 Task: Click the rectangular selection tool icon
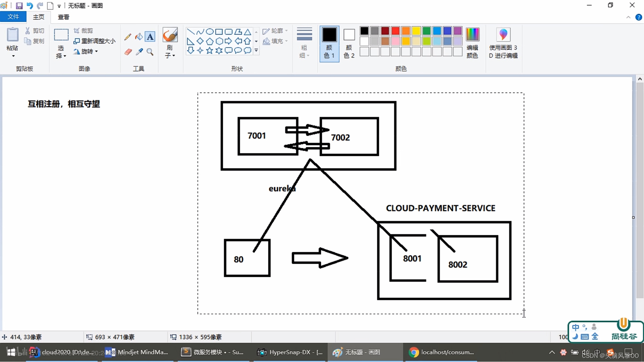[61, 35]
